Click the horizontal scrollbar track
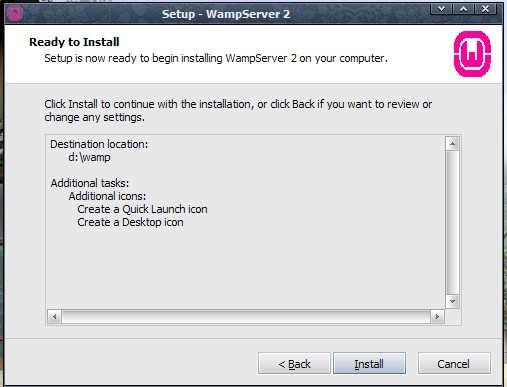The image size is (507, 387). click(x=246, y=316)
